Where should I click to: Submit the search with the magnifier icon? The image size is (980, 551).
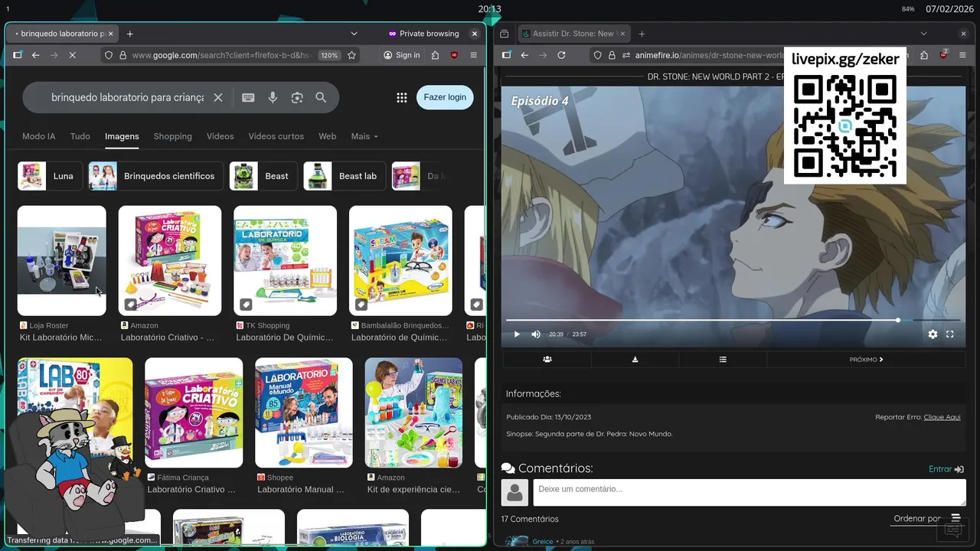coord(321,97)
